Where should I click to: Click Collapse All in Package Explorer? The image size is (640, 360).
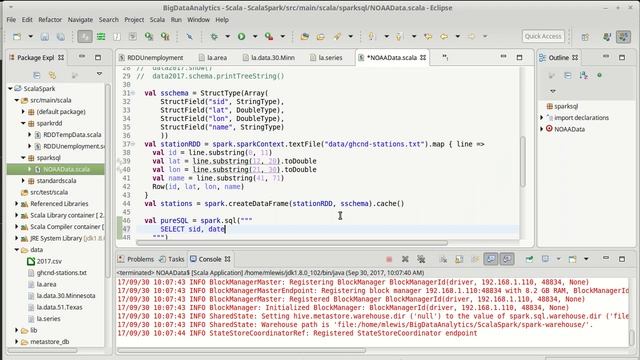[x=37, y=75]
